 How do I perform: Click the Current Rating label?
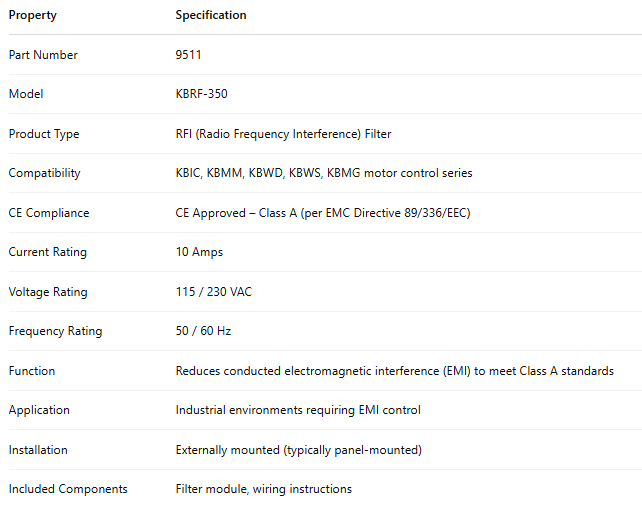[x=48, y=252]
